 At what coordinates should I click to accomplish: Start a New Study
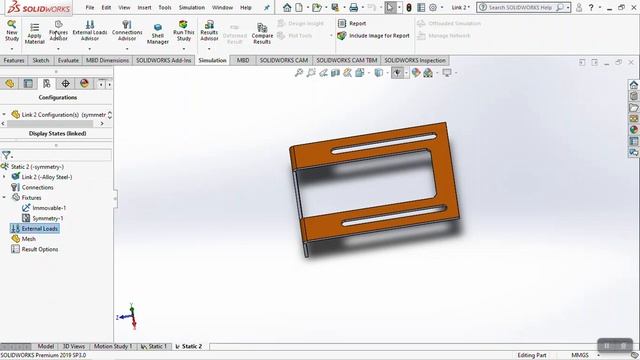click(12, 31)
